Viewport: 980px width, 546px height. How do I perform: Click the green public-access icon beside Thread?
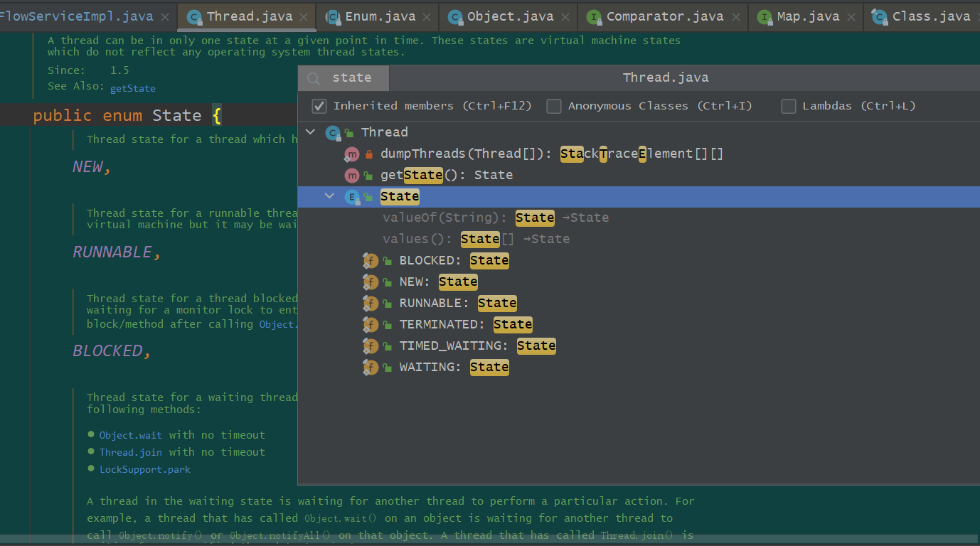click(349, 133)
